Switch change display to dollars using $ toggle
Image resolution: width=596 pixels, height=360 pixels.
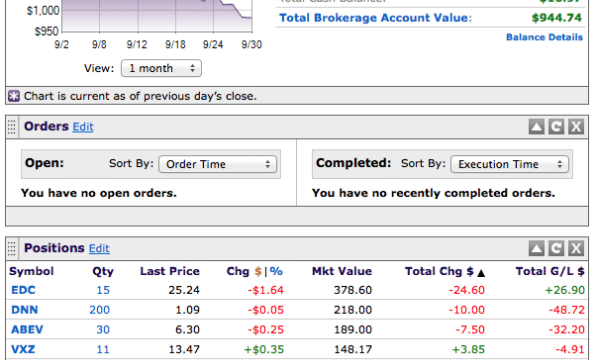point(258,271)
